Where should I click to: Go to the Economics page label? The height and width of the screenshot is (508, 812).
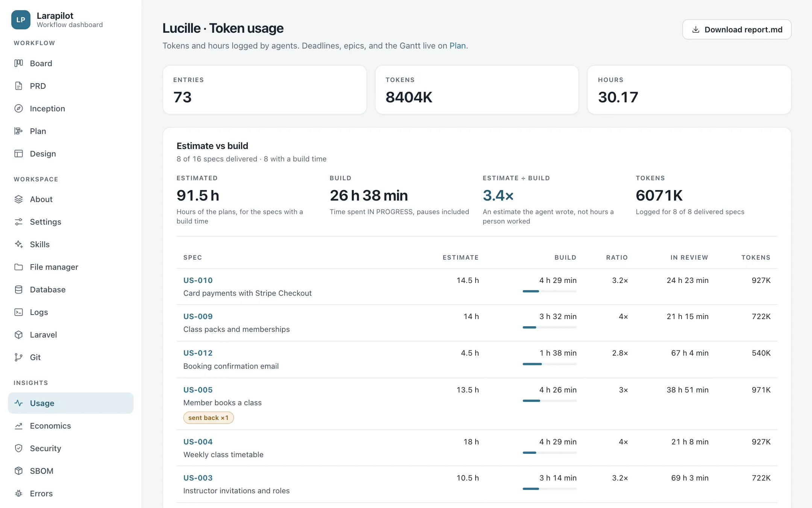coord(50,426)
